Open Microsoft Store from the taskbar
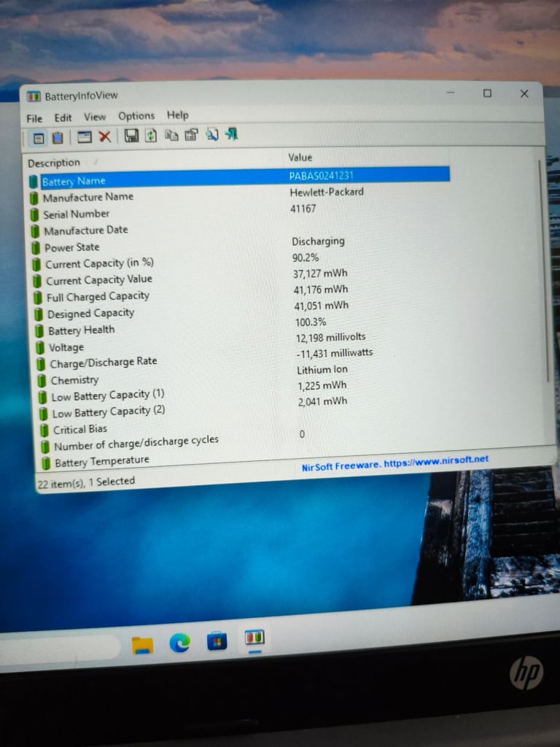 click(x=217, y=640)
